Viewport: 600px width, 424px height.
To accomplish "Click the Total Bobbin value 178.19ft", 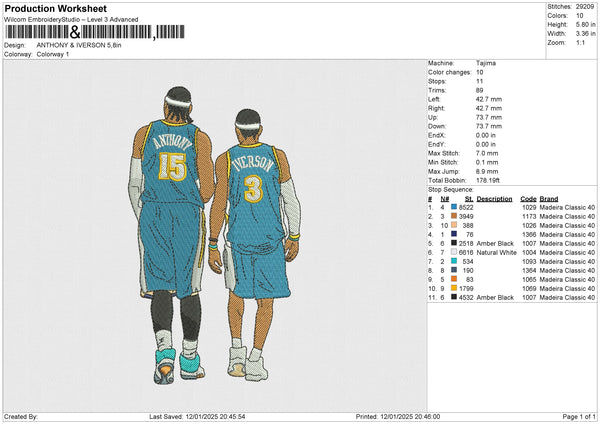I will [488, 180].
